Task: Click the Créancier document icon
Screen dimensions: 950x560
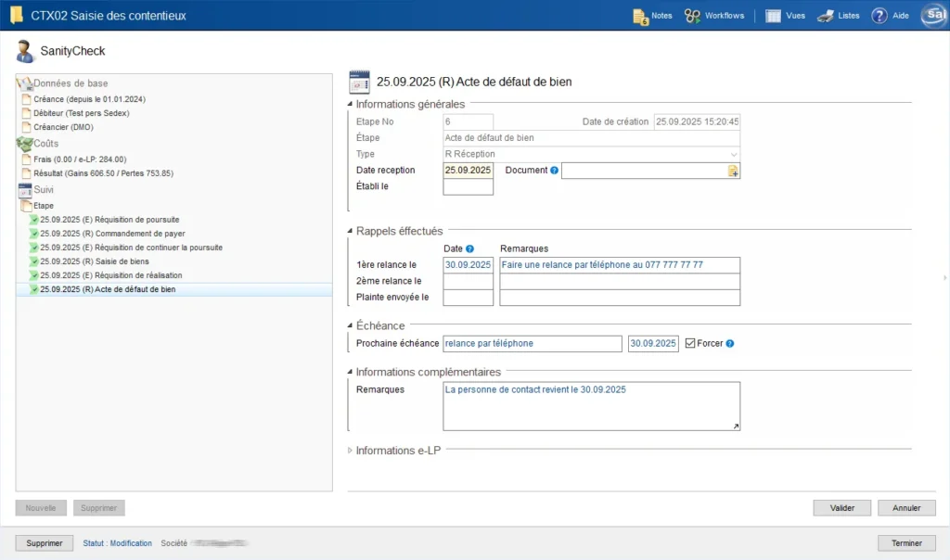Action: click(26, 126)
